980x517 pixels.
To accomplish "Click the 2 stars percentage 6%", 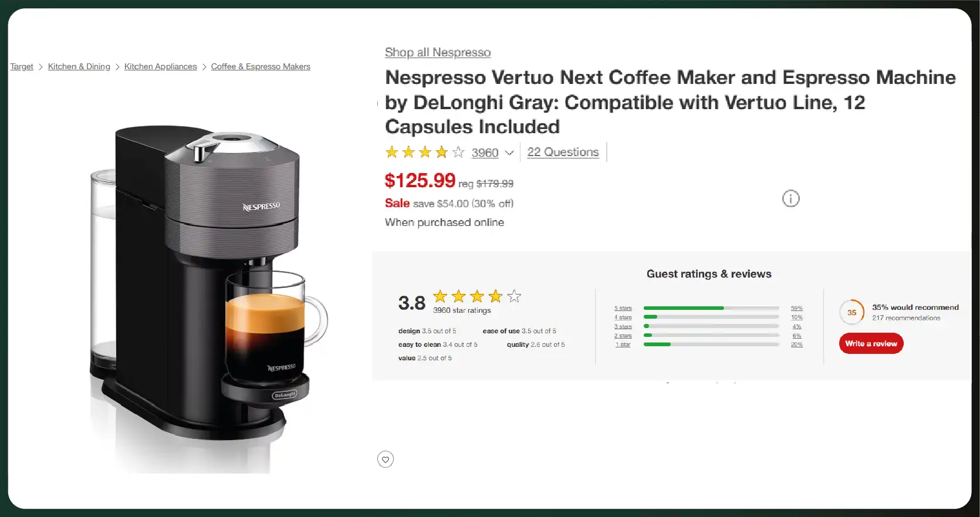I will [796, 336].
